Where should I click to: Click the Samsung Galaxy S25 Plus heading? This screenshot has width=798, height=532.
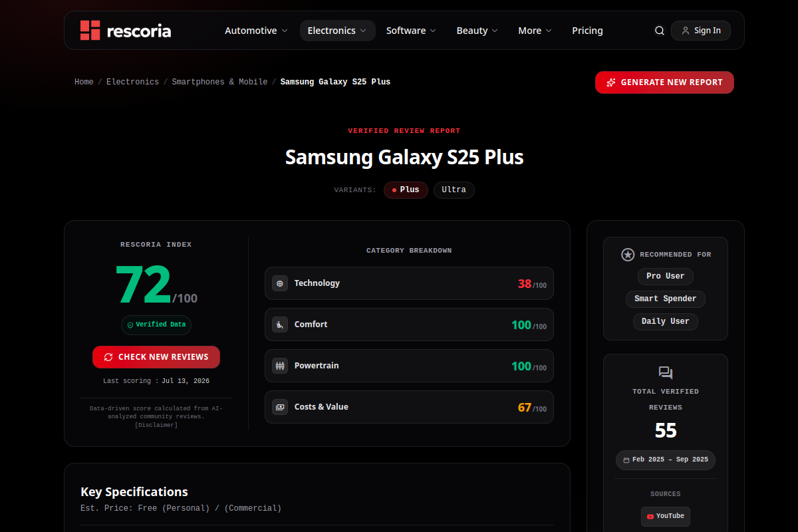(404, 157)
